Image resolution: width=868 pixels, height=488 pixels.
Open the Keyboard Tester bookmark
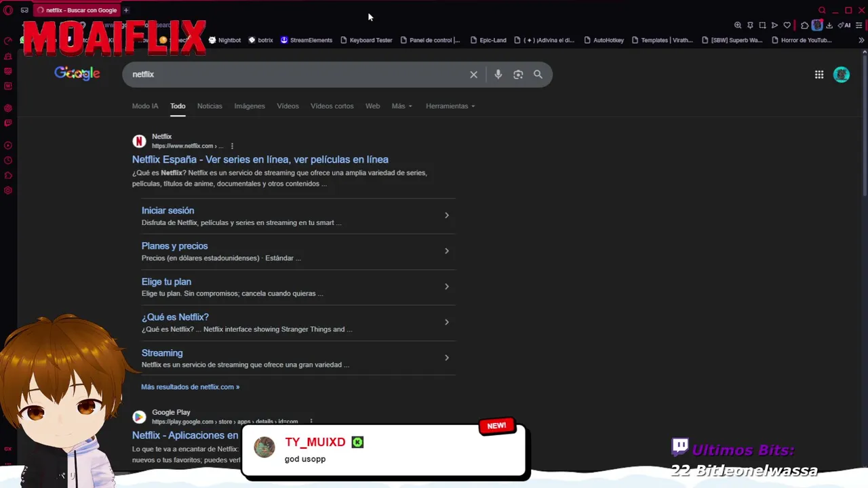[366, 40]
